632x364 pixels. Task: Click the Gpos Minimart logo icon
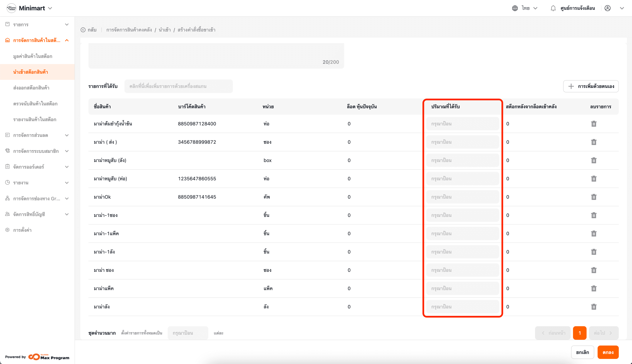coord(11,8)
